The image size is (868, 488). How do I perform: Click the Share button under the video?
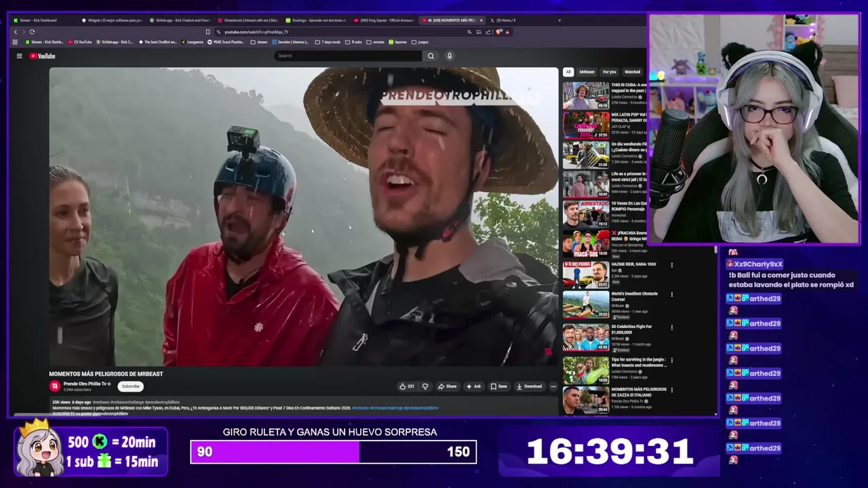coord(447,386)
